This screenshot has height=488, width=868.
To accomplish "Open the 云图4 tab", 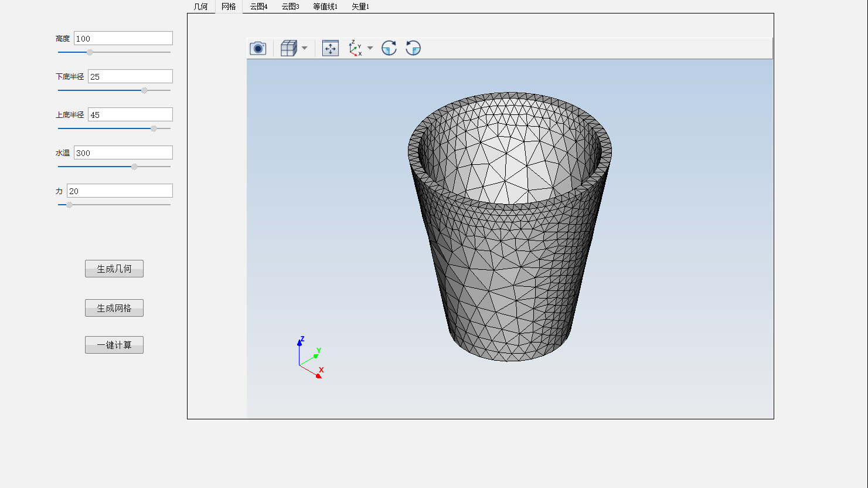I will click(258, 6).
